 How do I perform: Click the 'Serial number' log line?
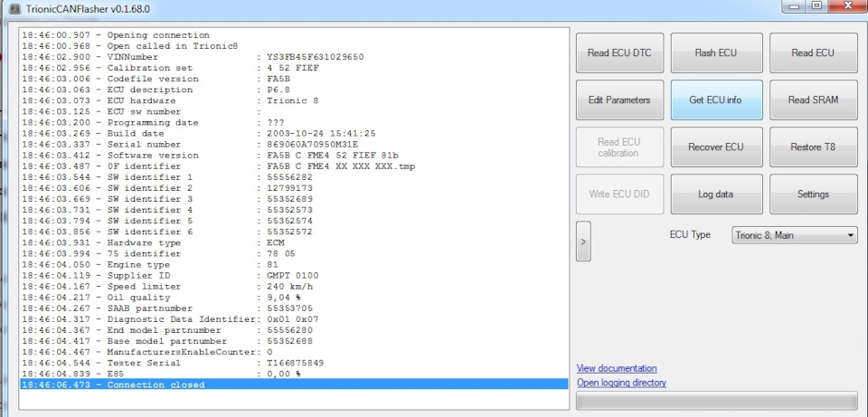point(294,145)
